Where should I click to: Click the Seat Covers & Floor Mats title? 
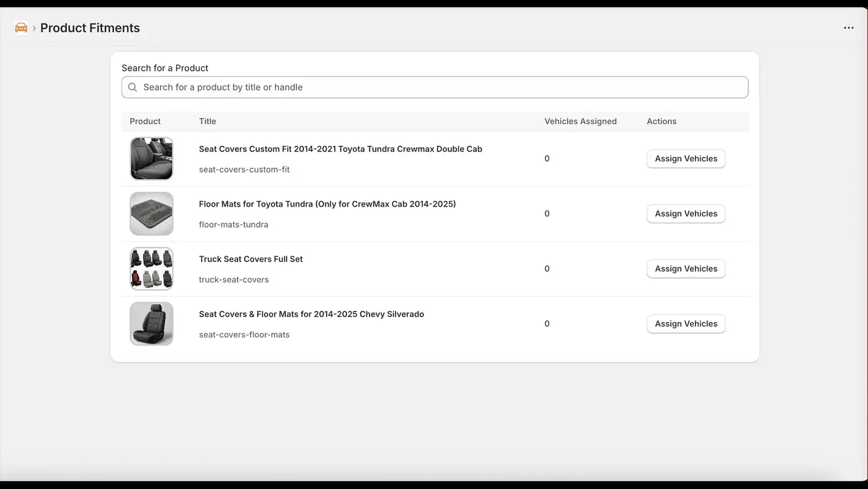tap(311, 315)
